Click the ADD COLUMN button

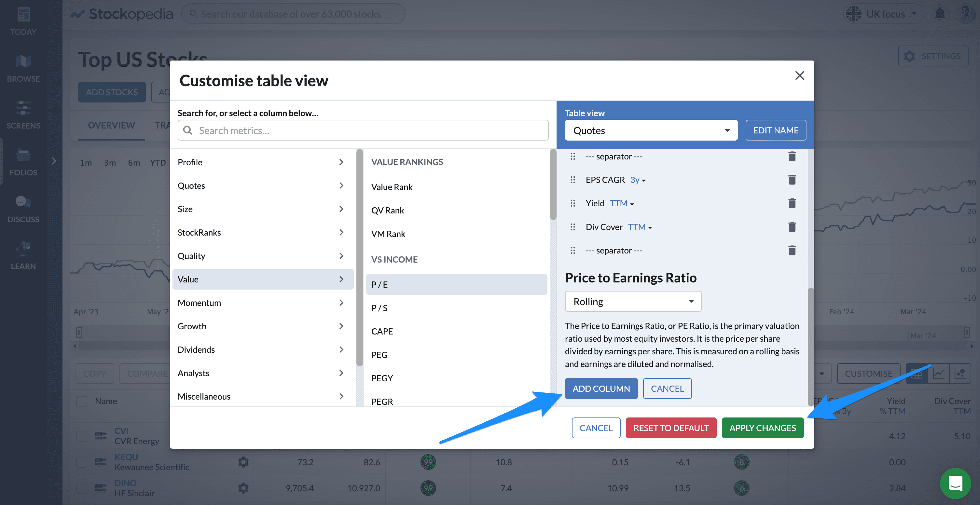coord(601,389)
